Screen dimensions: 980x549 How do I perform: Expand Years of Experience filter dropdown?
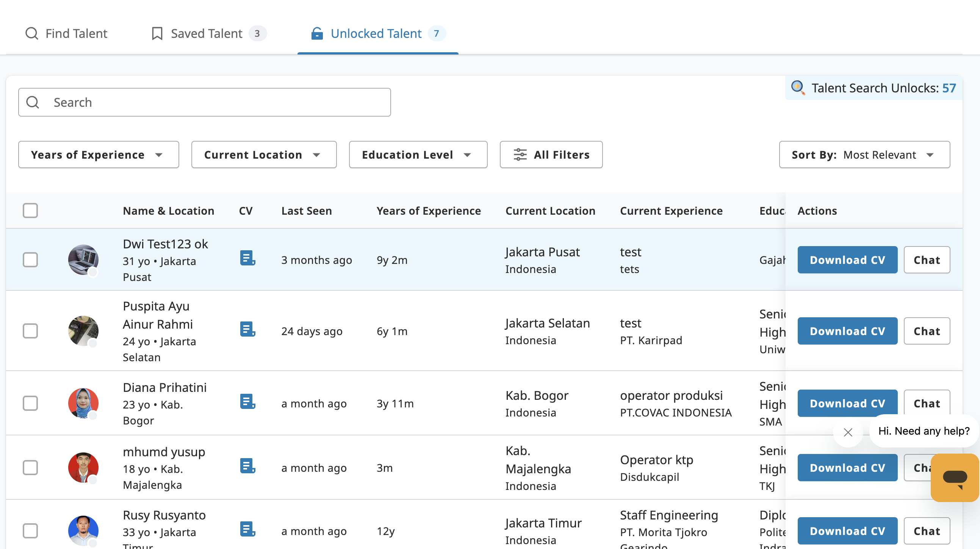coord(98,155)
